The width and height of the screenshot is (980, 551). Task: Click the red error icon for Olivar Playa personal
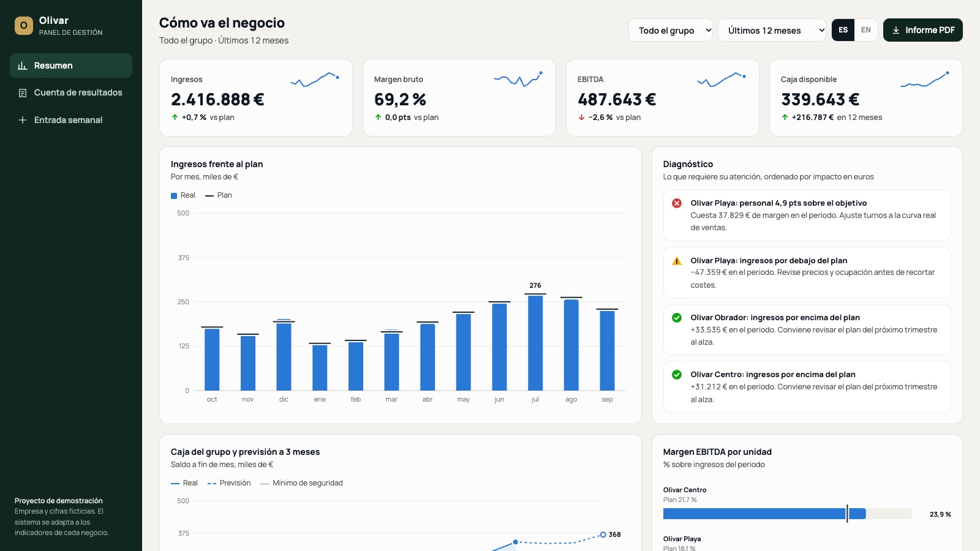click(x=677, y=203)
